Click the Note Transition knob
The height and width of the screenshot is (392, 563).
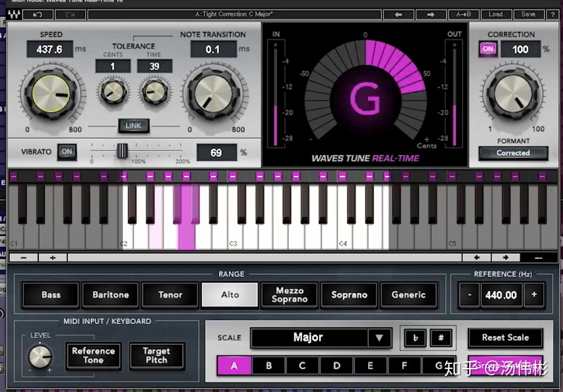[213, 94]
